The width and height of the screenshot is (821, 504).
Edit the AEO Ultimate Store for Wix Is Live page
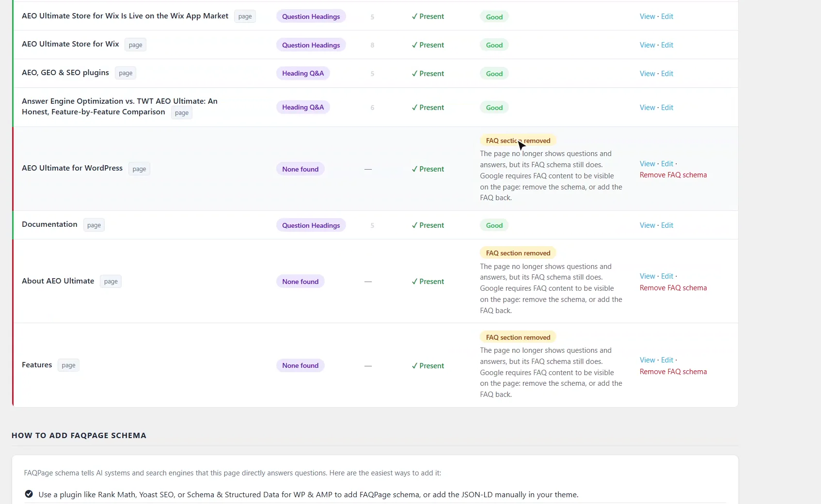[667, 16]
